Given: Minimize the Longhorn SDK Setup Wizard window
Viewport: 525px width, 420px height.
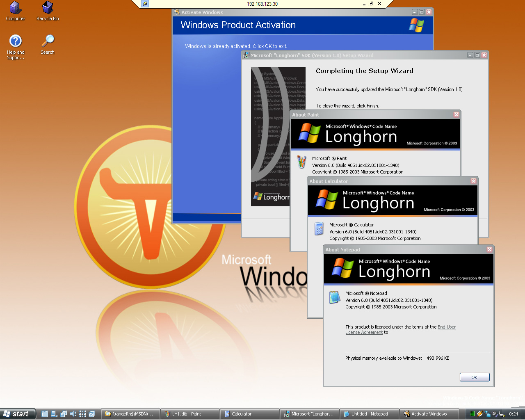Looking at the screenshot, I should (470, 55).
